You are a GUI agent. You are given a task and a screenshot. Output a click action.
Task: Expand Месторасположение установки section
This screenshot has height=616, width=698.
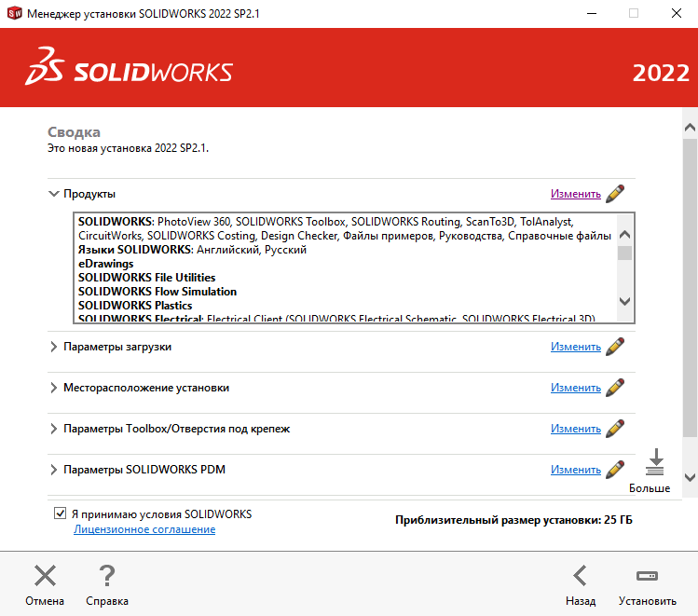(53, 388)
